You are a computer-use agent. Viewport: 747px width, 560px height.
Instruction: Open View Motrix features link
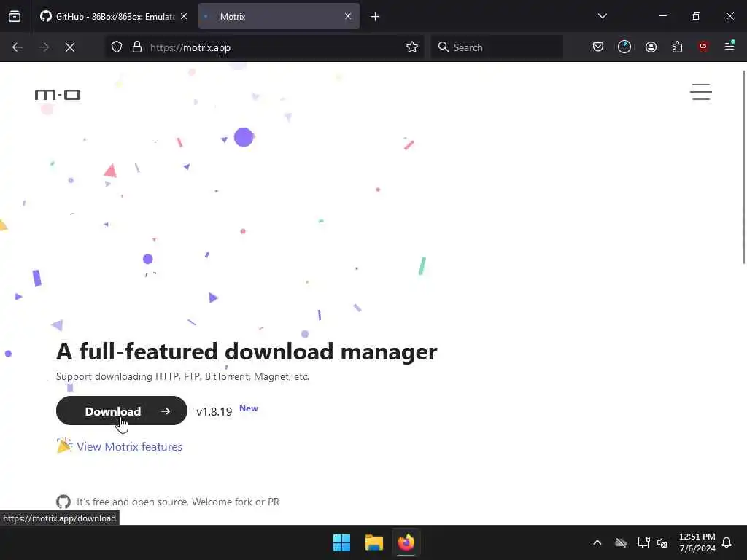(129, 447)
